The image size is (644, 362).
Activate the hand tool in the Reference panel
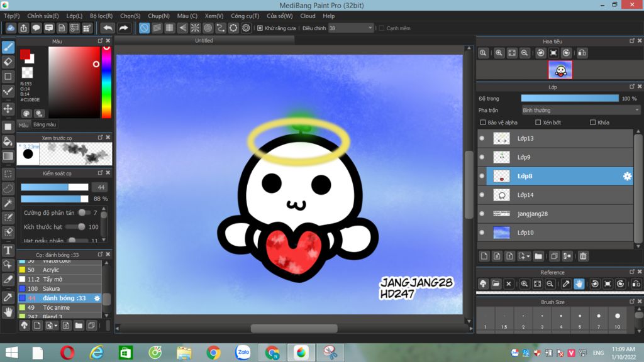[579, 283]
